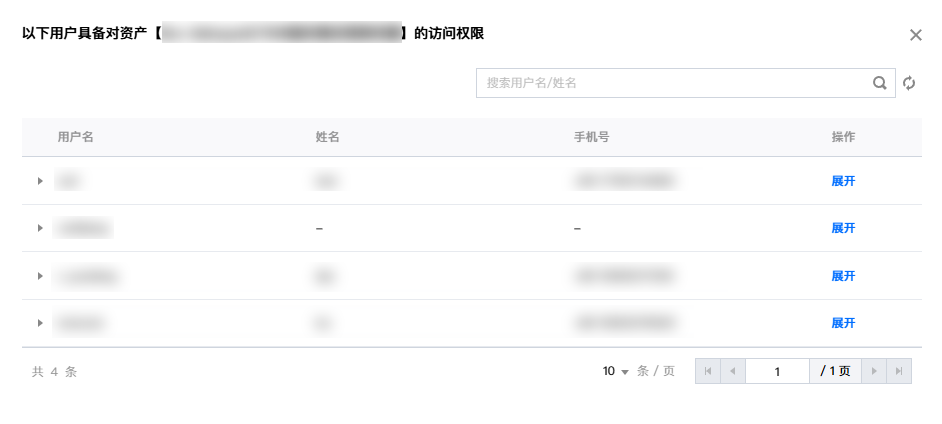The width and height of the screenshot is (942, 424).
Task: Expand the first user row arrow
Action: click(40, 181)
